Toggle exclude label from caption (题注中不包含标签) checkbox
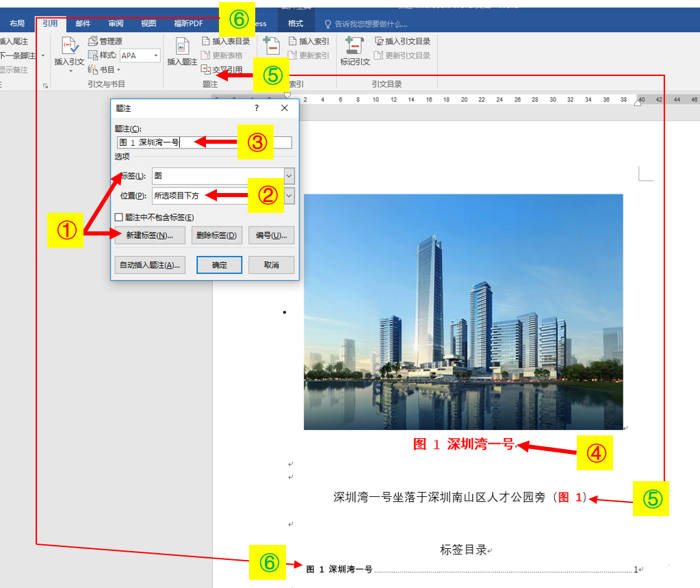The height and width of the screenshot is (588, 700). 119,217
